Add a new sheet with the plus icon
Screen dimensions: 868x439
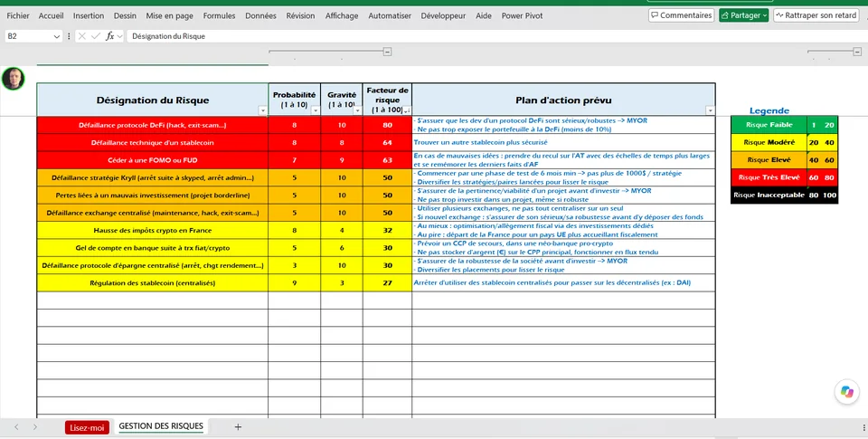click(x=238, y=427)
